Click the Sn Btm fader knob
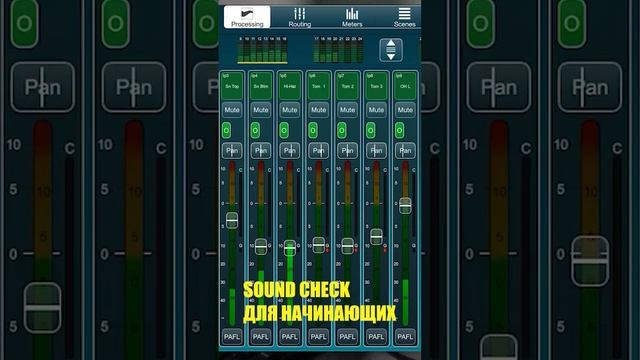 click(261, 247)
